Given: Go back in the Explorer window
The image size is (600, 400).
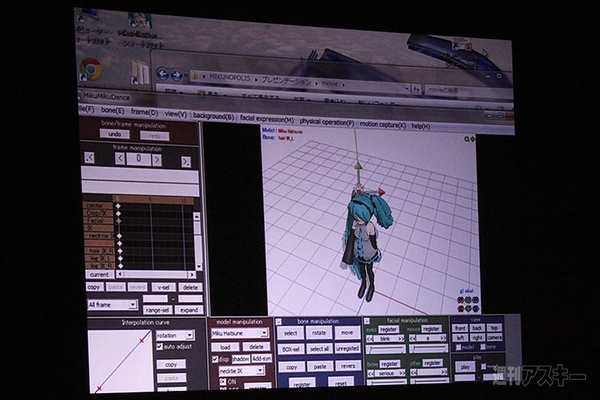Looking at the screenshot, I should [x=163, y=74].
